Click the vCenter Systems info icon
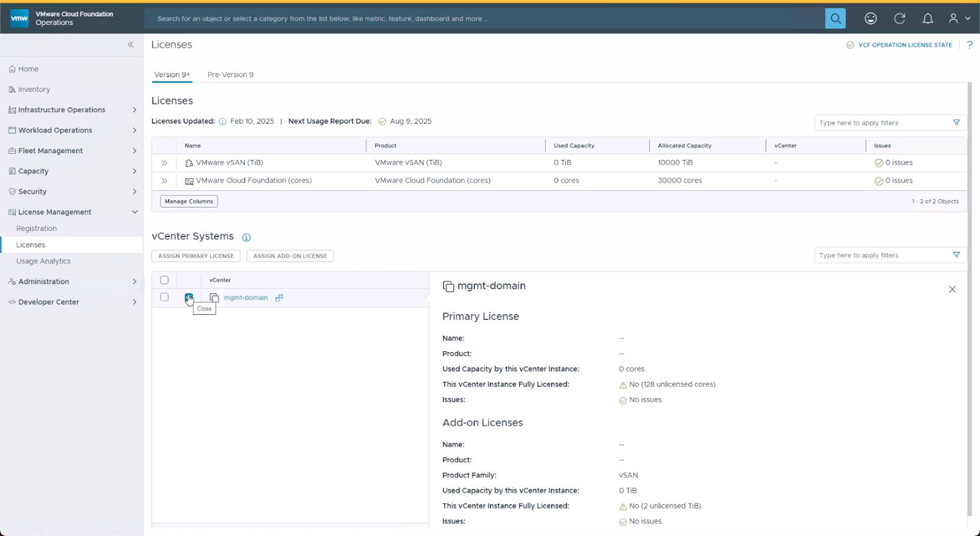980x536 pixels. point(246,237)
